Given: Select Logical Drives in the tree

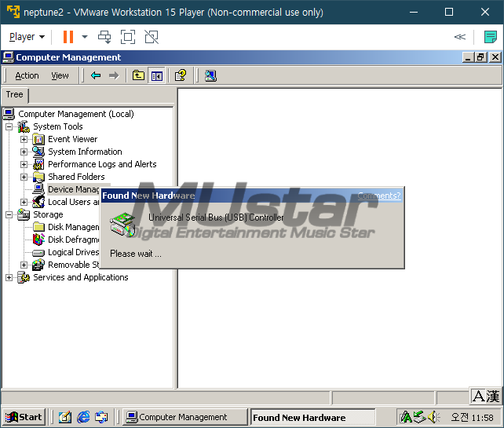Looking at the screenshot, I should click(x=74, y=252).
